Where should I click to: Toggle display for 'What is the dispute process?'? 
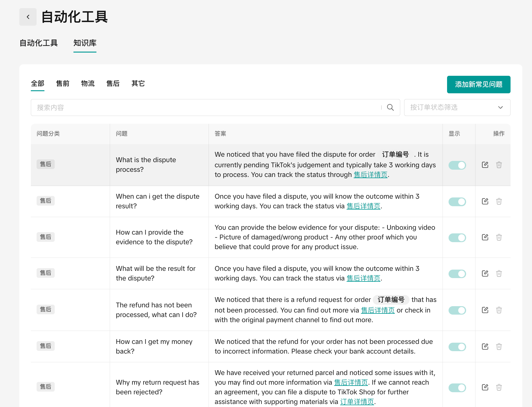coord(457,165)
